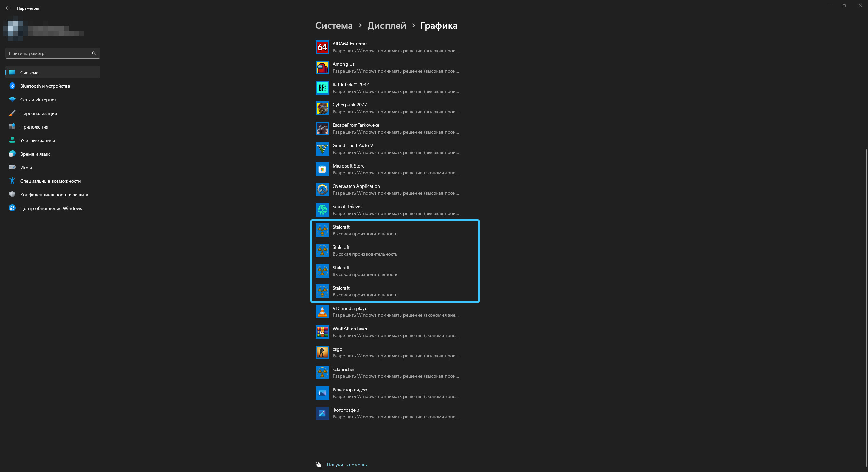This screenshot has height=472, width=868.
Task: Click the Microsoft Store app icon
Action: [x=322, y=169]
